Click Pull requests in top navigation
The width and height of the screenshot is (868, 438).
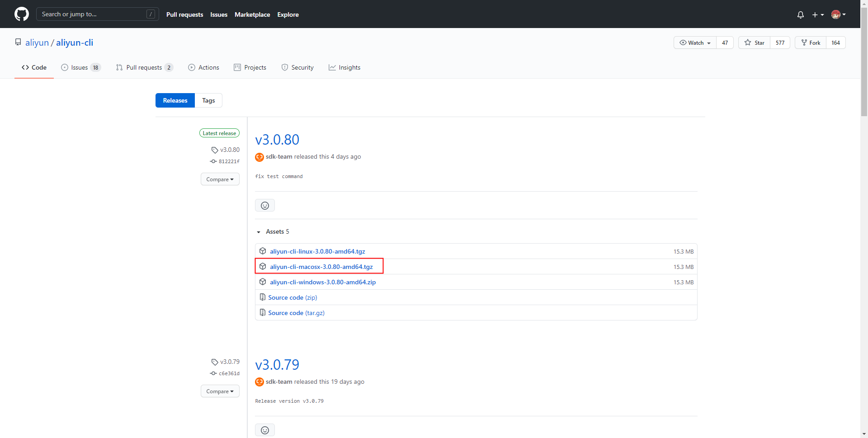[184, 14]
